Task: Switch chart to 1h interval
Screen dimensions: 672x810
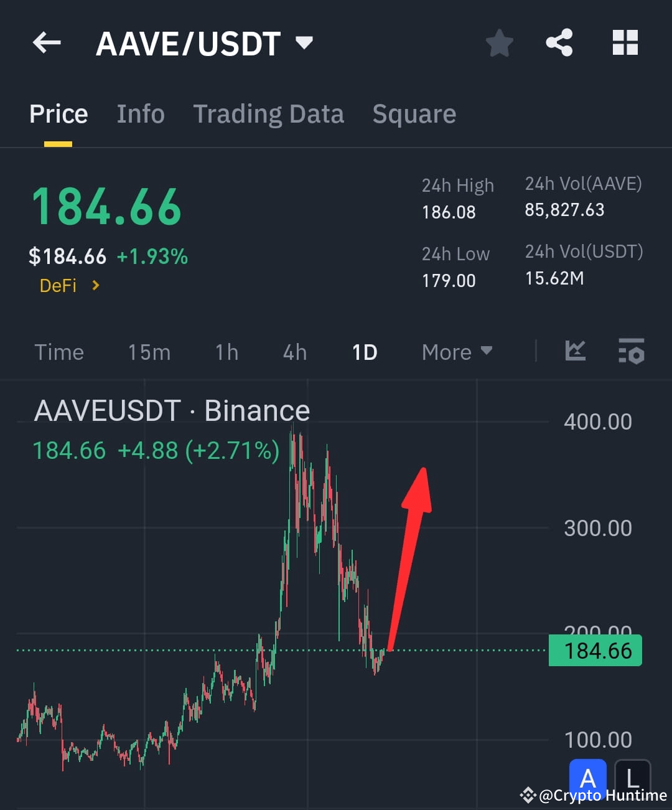Action: (x=226, y=352)
